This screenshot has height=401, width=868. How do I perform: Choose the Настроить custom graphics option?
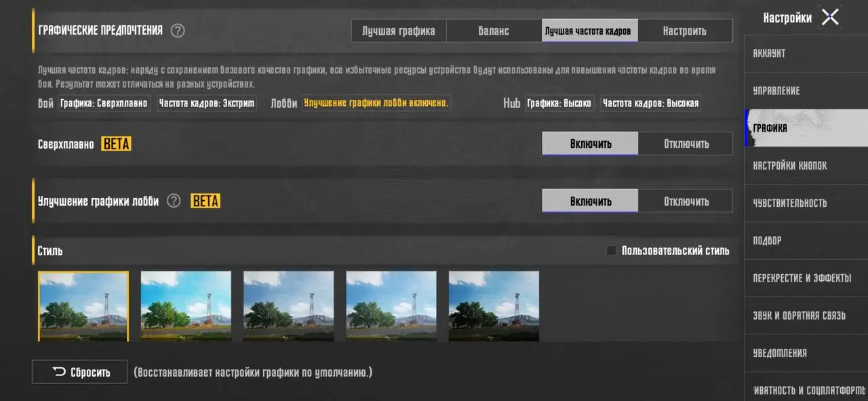tap(685, 31)
